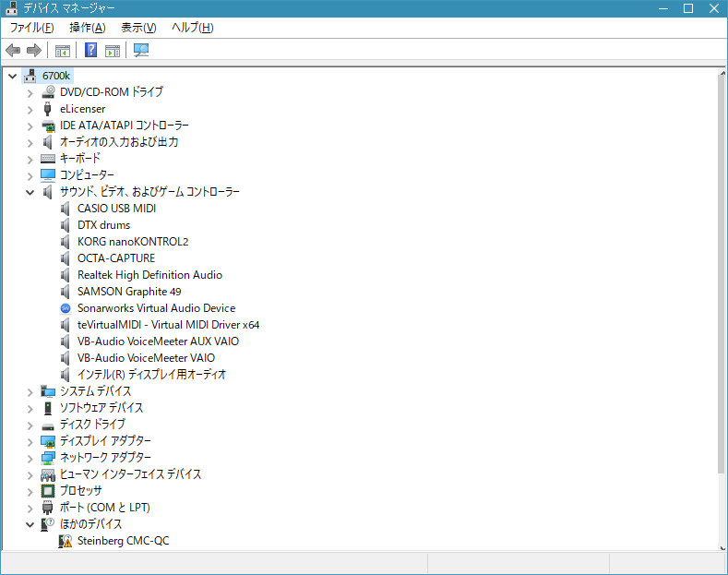
Task: Click the プロセッサ chip icon
Action: click(48, 490)
